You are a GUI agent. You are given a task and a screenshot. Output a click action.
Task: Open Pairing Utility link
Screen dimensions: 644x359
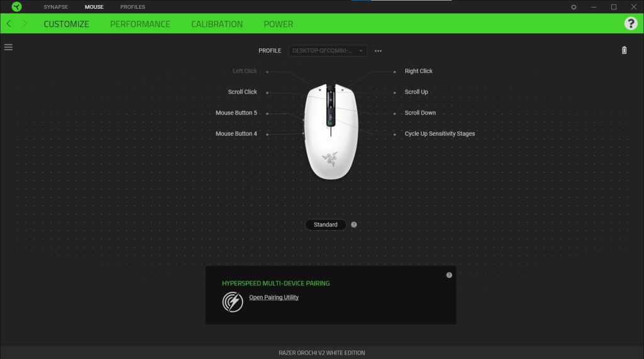274,297
